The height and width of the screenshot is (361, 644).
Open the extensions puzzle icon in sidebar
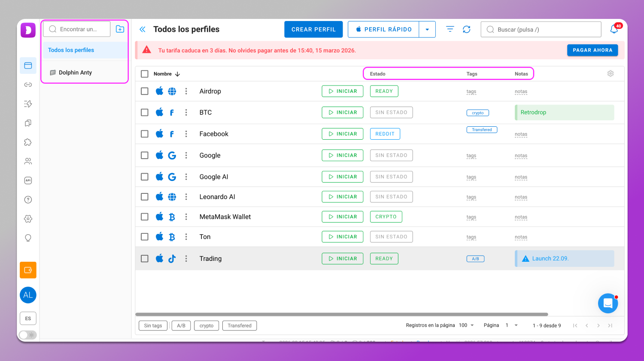[28, 142]
